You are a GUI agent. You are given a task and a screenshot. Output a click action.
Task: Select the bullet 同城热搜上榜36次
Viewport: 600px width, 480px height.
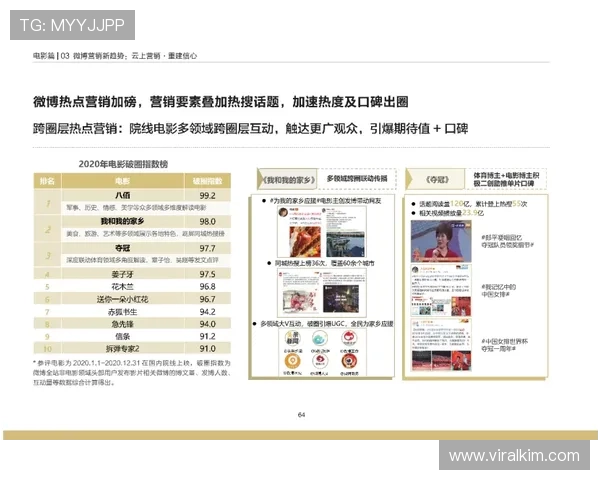325,263
